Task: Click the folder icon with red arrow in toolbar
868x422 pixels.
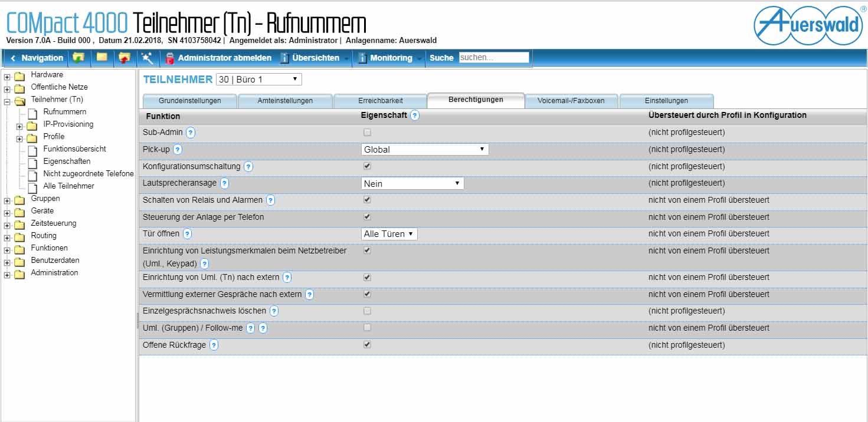Action: pyautogui.click(x=125, y=58)
